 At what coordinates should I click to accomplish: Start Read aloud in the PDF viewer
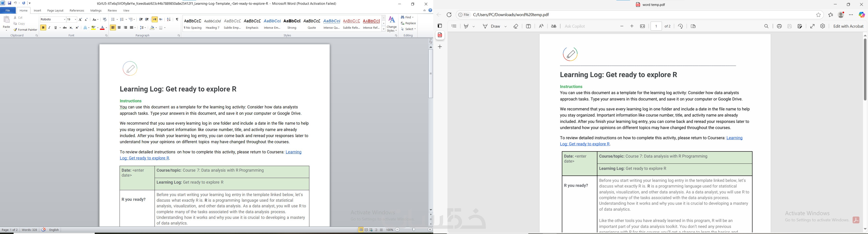click(541, 26)
